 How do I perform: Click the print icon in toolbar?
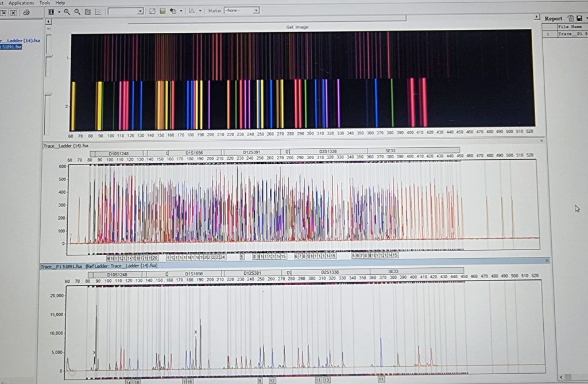click(26, 13)
